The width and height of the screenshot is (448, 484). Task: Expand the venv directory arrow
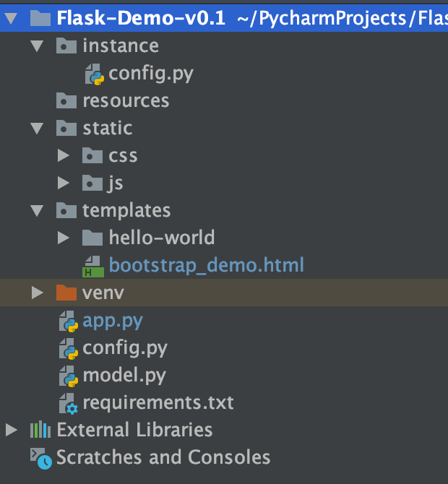38,293
